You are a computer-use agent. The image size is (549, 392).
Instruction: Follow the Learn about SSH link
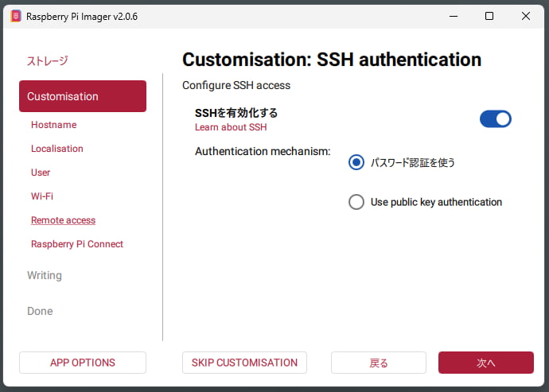(231, 127)
